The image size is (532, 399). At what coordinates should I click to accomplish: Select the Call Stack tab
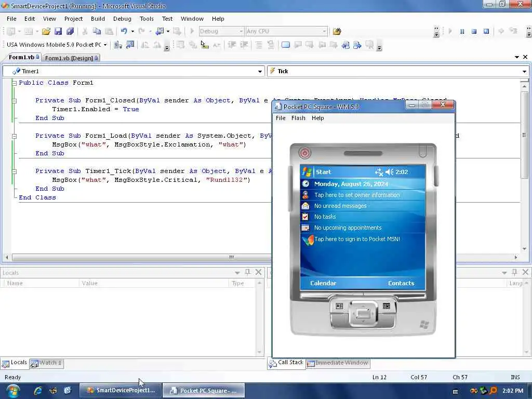pos(287,363)
